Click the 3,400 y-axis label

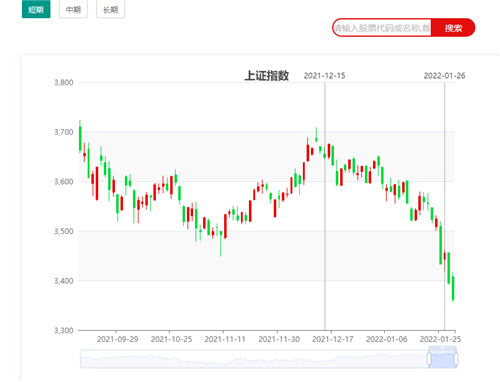click(64, 281)
